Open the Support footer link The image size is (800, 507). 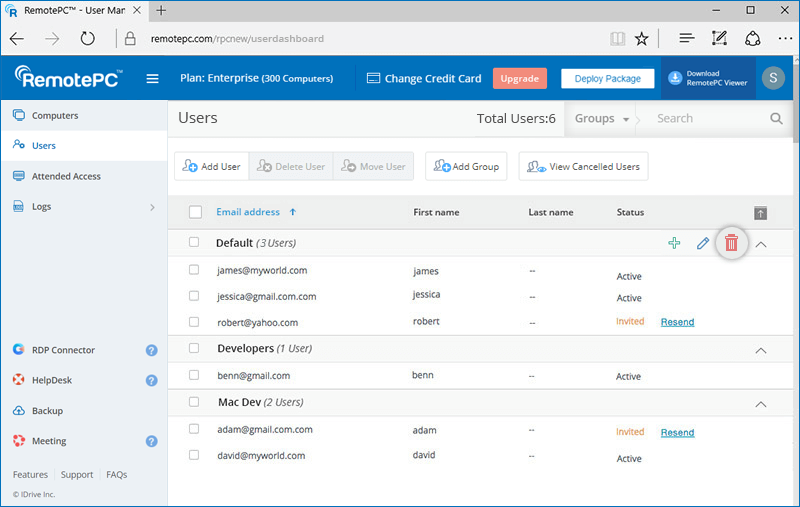tap(77, 475)
